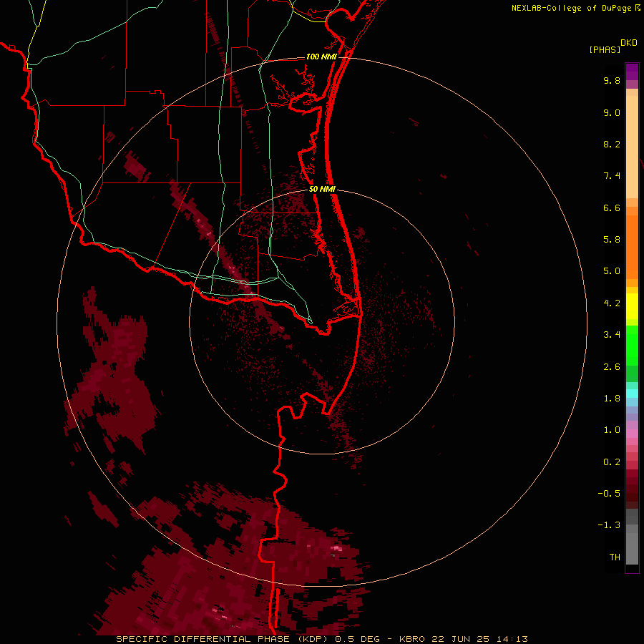Click the 50 NMI range ring label
Viewport: 644px width, 644px height.
pyautogui.click(x=322, y=189)
